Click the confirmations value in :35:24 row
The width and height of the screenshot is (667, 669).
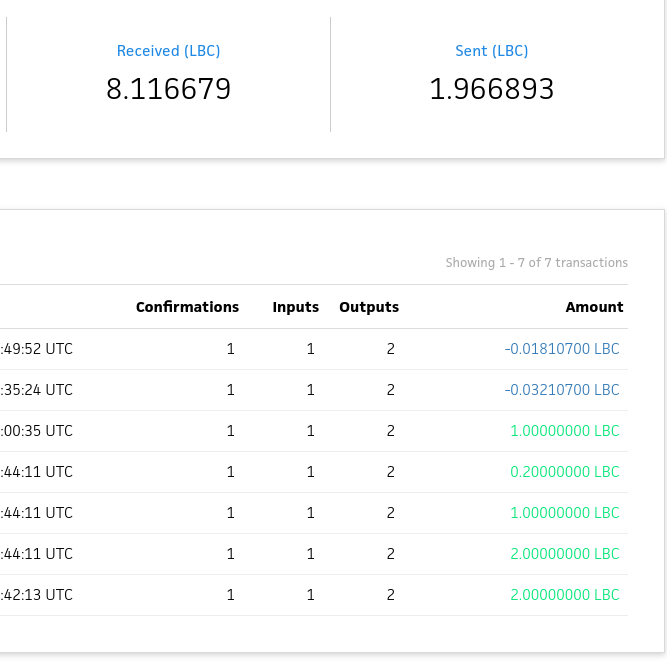(x=230, y=390)
